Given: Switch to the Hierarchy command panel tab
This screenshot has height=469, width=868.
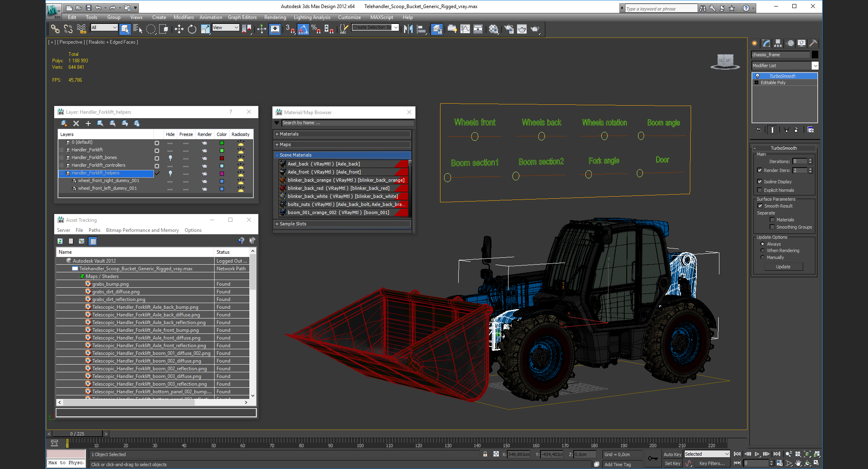Looking at the screenshot, I should click(778, 43).
